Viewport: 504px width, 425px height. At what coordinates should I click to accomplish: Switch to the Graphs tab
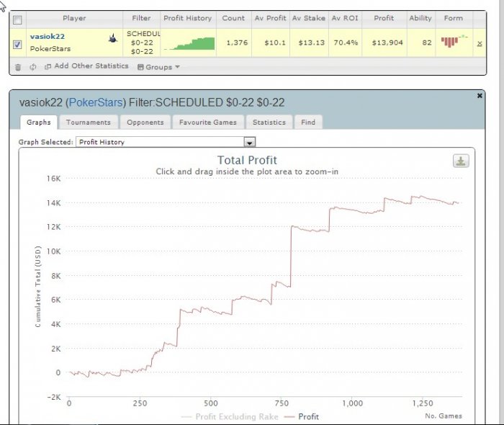(x=39, y=122)
